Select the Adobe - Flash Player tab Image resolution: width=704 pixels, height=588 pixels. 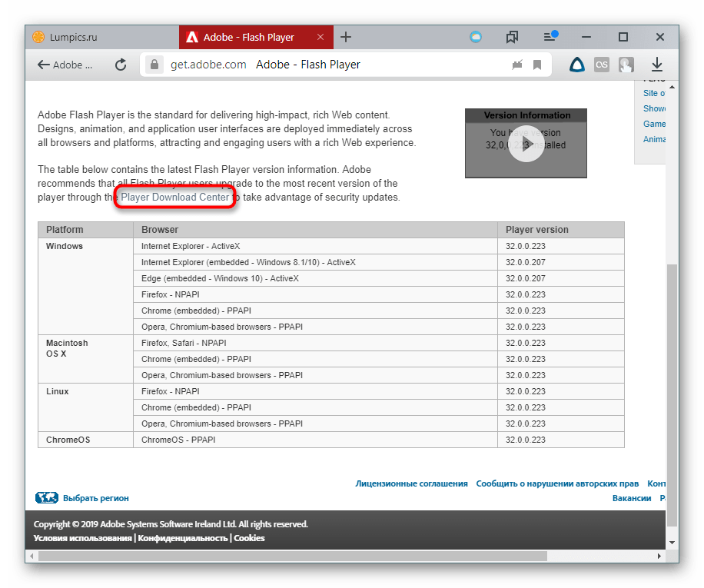point(256,37)
